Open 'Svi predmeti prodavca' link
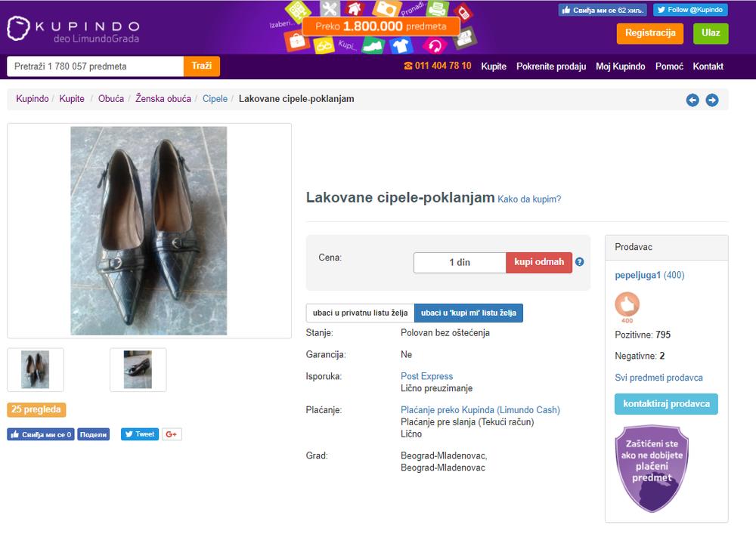Screen dimensions: 756x534 pos(658,378)
